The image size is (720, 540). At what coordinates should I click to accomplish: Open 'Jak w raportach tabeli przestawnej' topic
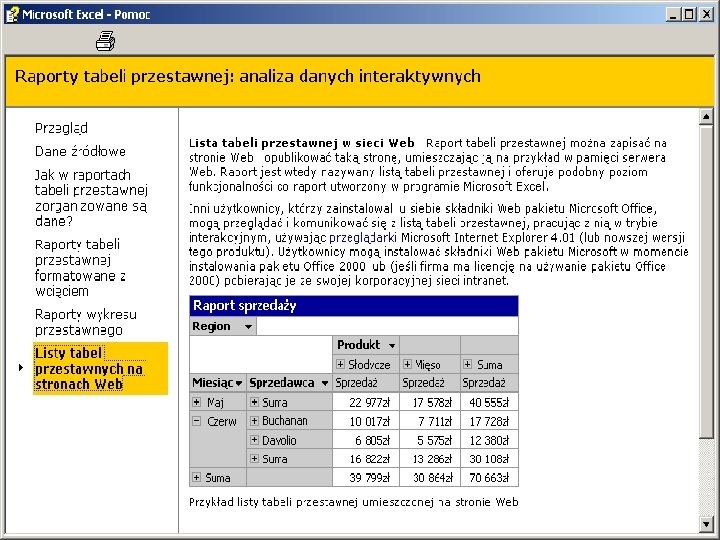point(91,198)
